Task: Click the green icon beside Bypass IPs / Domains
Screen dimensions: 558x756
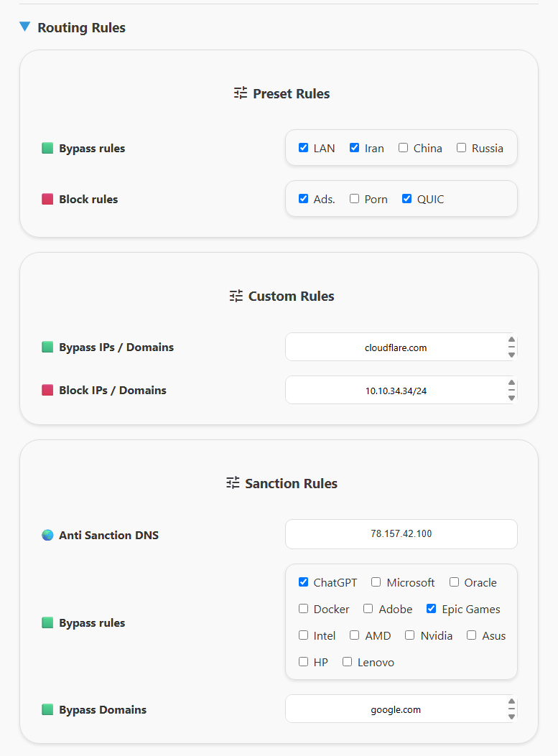Action: [x=47, y=347]
